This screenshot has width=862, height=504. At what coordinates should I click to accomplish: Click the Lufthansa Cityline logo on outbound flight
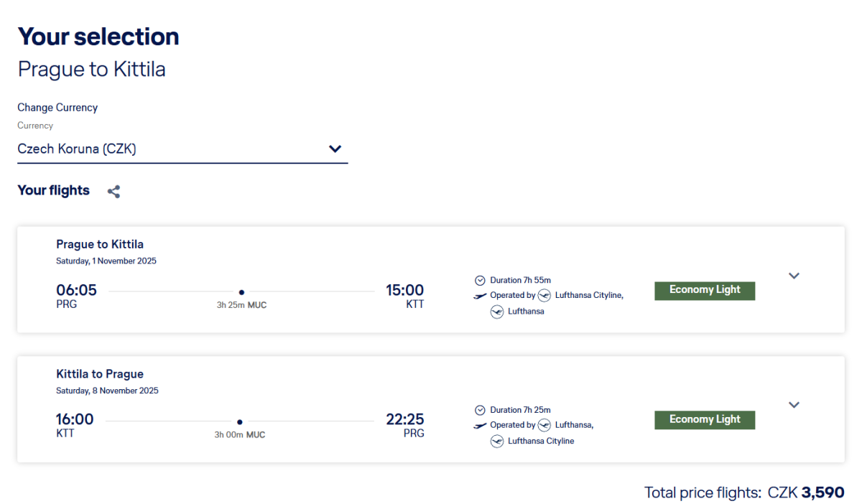(x=544, y=295)
